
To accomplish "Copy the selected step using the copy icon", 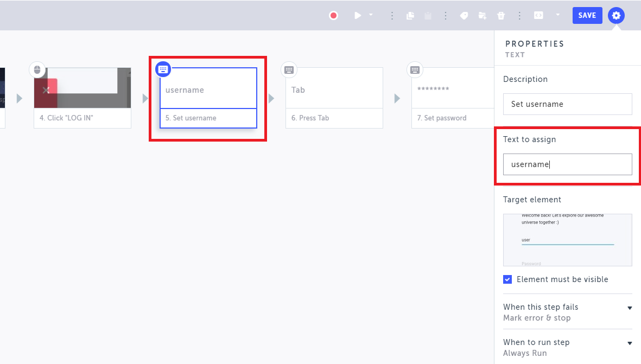I will pos(410,16).
